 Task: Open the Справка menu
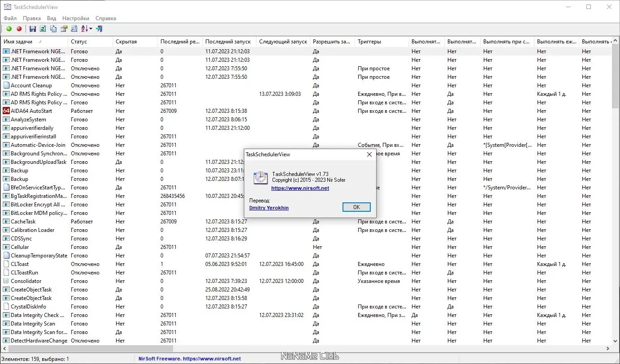(106, 18)
